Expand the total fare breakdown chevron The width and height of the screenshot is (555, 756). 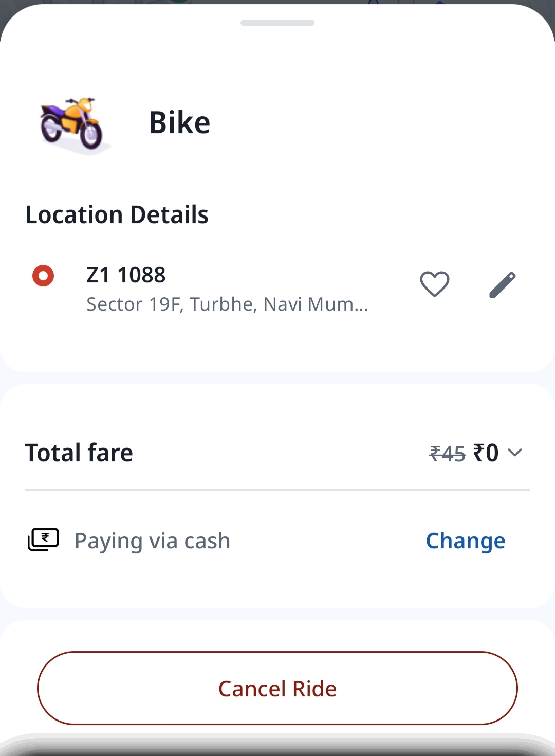pyautogui.click(x=515, y=453)
